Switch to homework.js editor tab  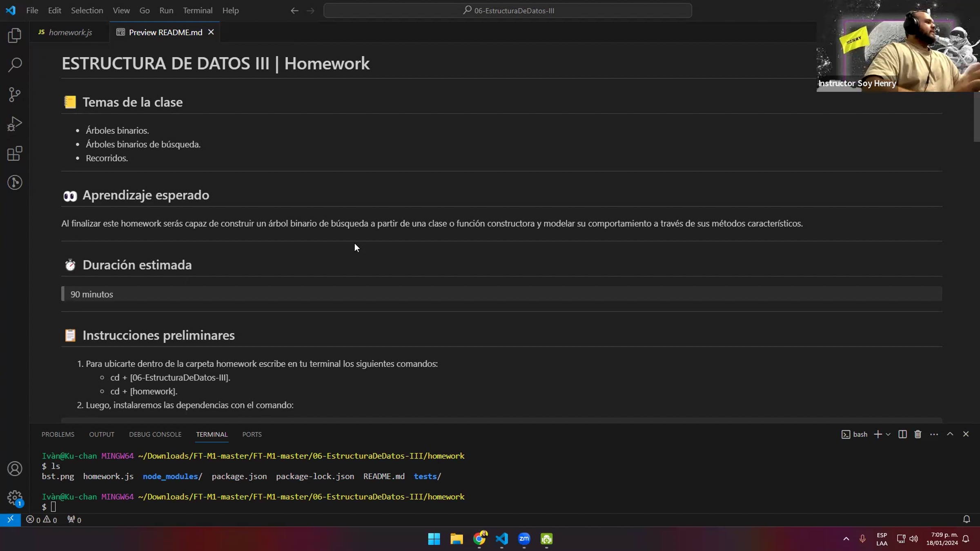[70, 32]
